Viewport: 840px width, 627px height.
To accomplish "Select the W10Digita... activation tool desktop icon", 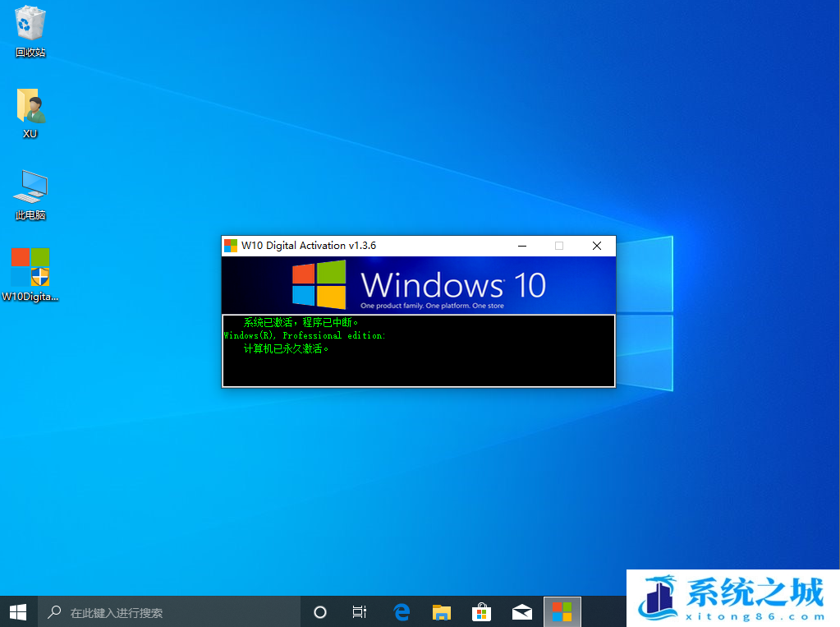I will tap(30, 274).
